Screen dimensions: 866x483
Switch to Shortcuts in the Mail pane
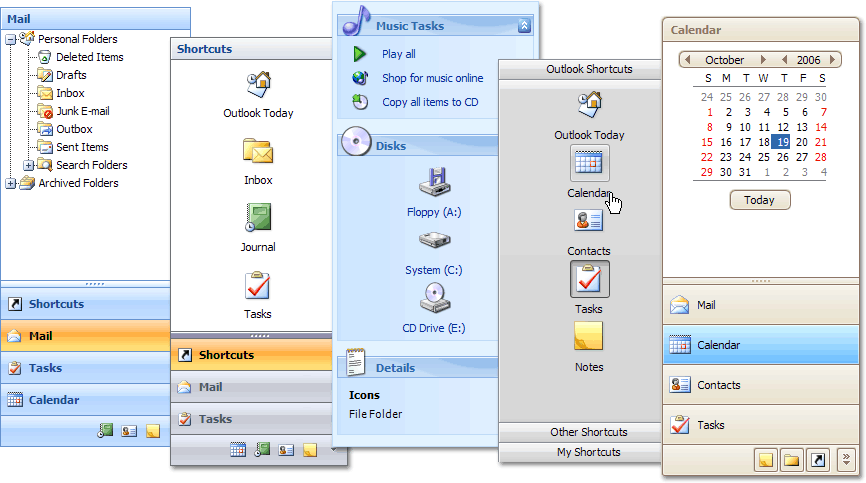coord(86,304)
